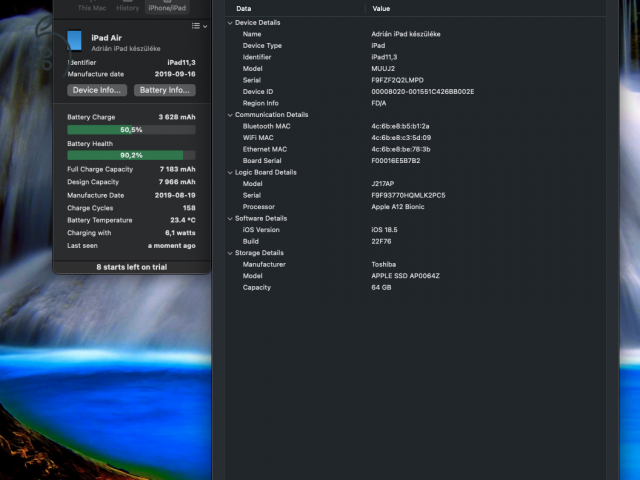640x480 pixels.
Task: Collapse the Device Details section
Action: tap(230, 22)
